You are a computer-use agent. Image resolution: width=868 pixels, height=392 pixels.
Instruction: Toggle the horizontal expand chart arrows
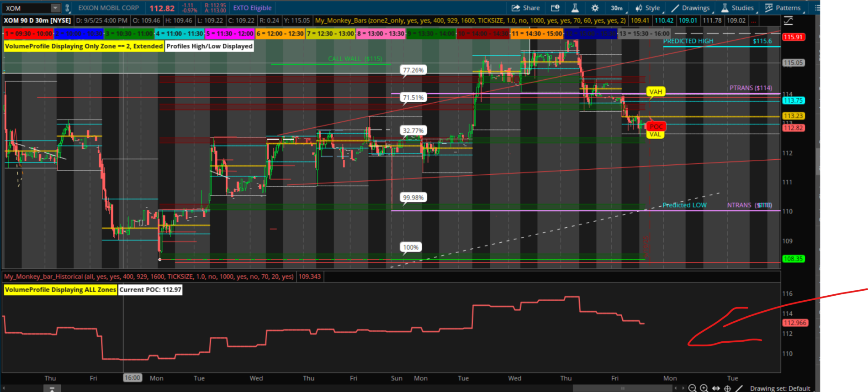point(716,388)
